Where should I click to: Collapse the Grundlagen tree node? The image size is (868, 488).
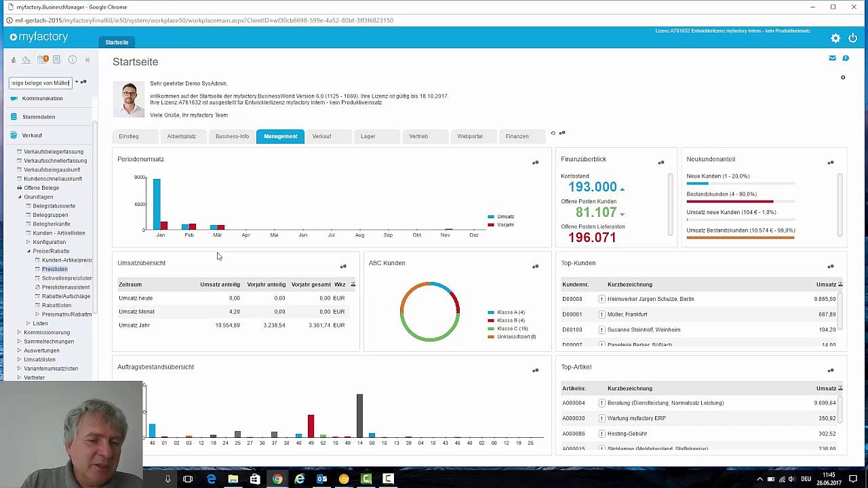(x=19, y=197)
